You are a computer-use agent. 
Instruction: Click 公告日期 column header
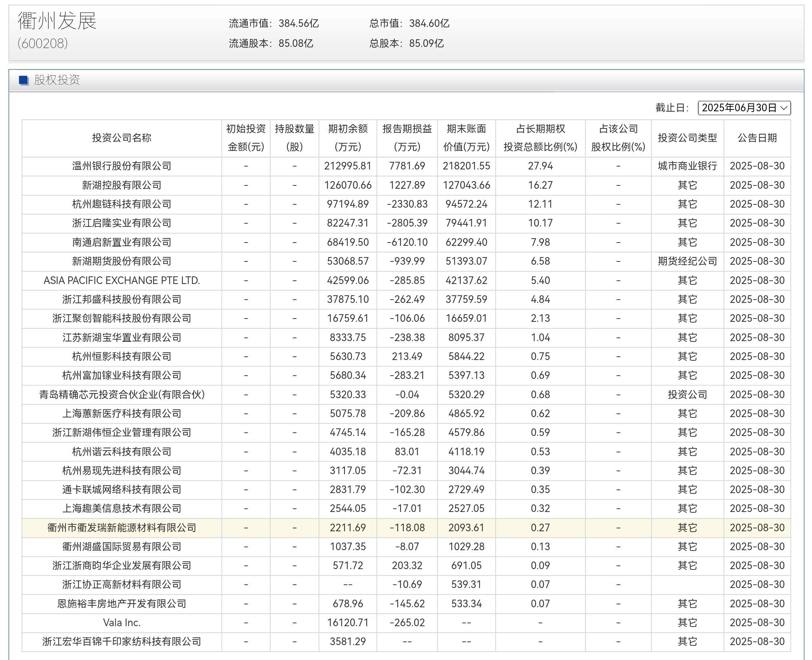tap(757, 138)
